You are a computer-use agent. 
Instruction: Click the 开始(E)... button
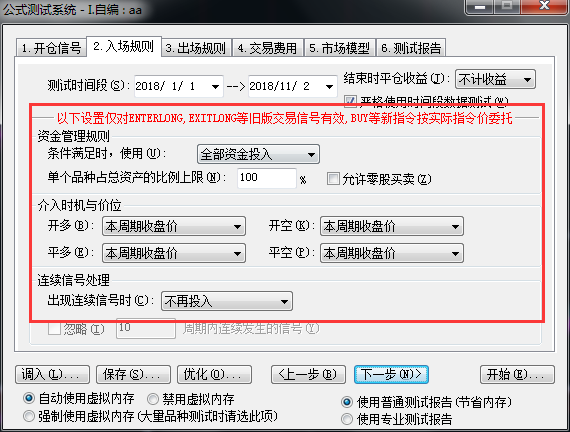517,374
